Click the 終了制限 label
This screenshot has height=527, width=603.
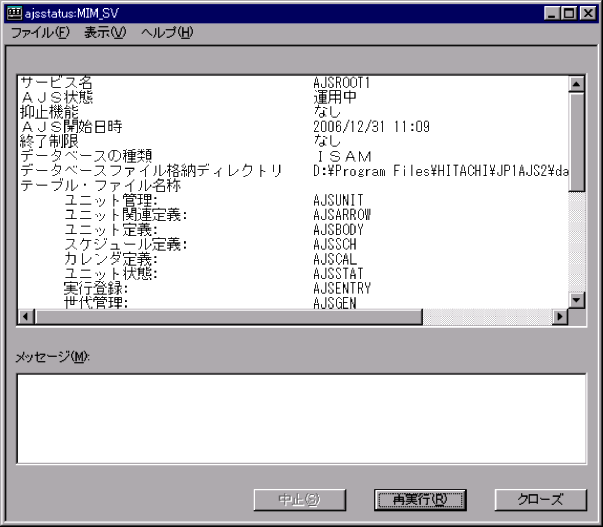[x=49, y=141]
